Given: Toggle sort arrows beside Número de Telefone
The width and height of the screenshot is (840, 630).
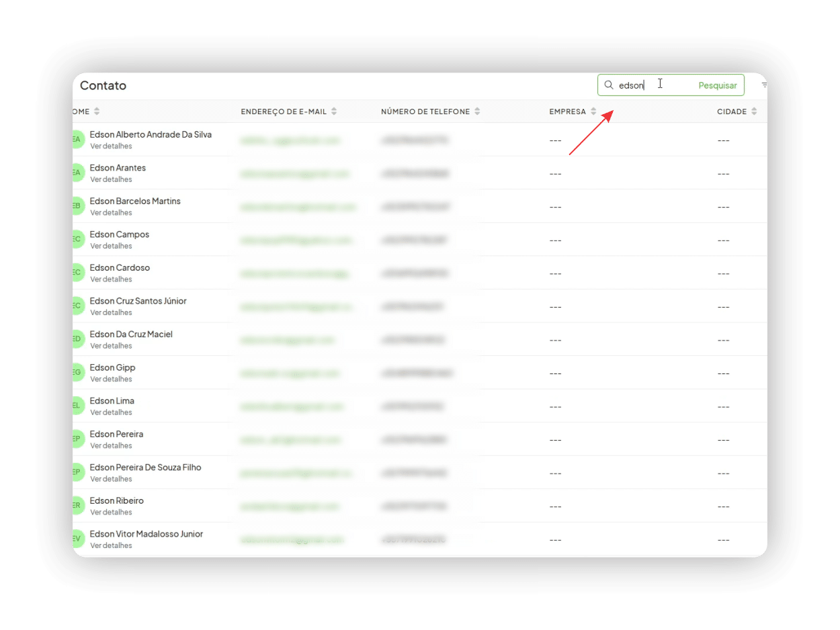Looking at the screenshot, I should click(x=477, y=111).
